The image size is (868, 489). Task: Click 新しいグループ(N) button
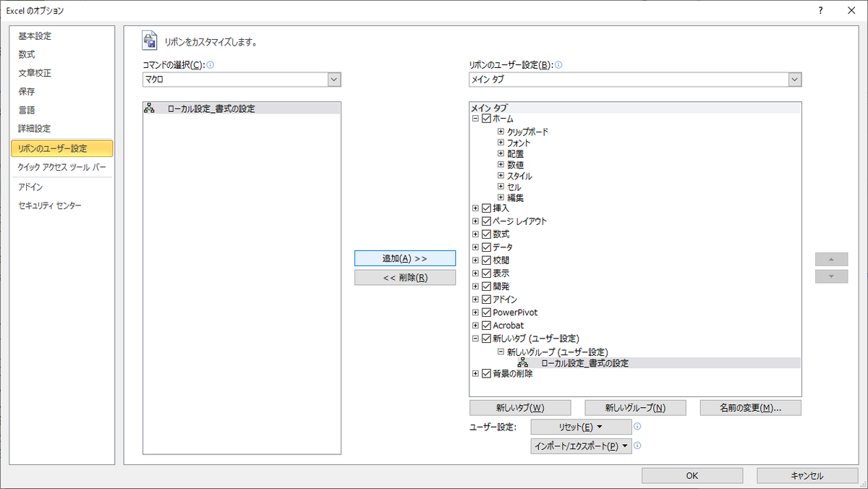click(635, 408)
